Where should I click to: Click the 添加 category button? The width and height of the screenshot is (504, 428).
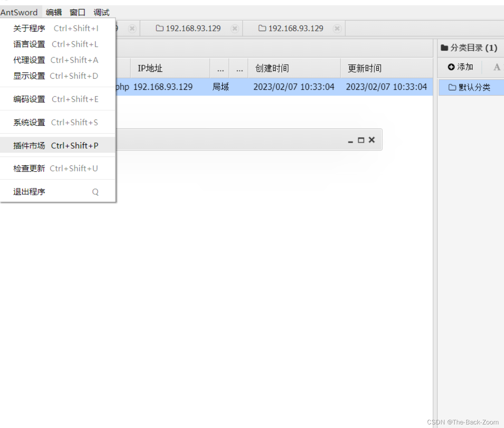(461, 67)
